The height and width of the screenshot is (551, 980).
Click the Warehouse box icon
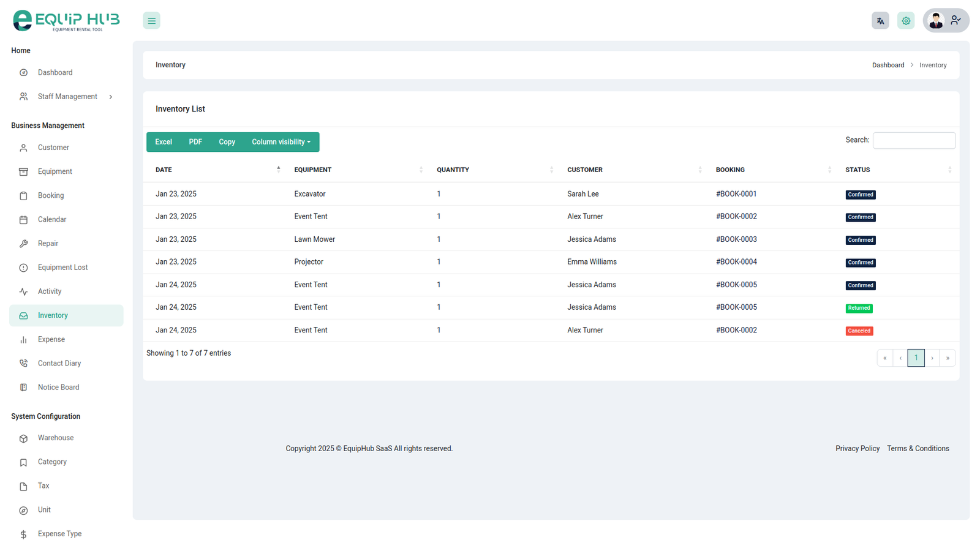(x=23, y=438)
